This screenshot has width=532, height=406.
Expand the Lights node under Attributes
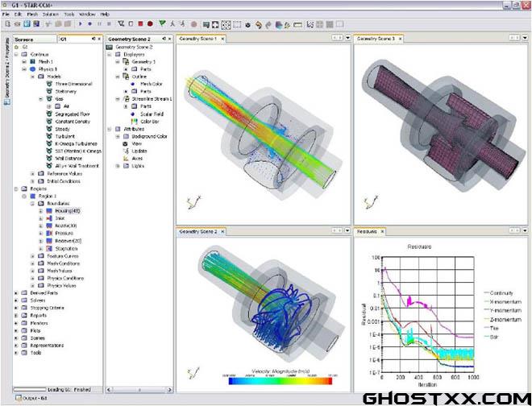118,166
